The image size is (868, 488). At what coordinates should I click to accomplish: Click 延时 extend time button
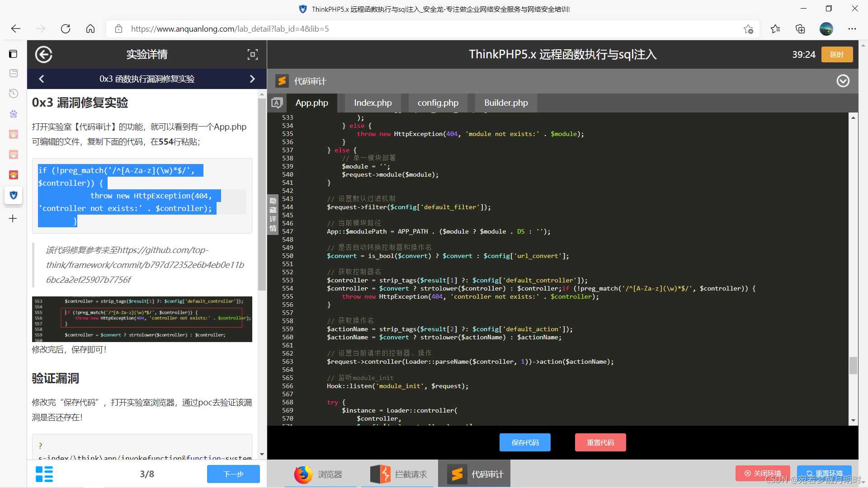point(837,55)
